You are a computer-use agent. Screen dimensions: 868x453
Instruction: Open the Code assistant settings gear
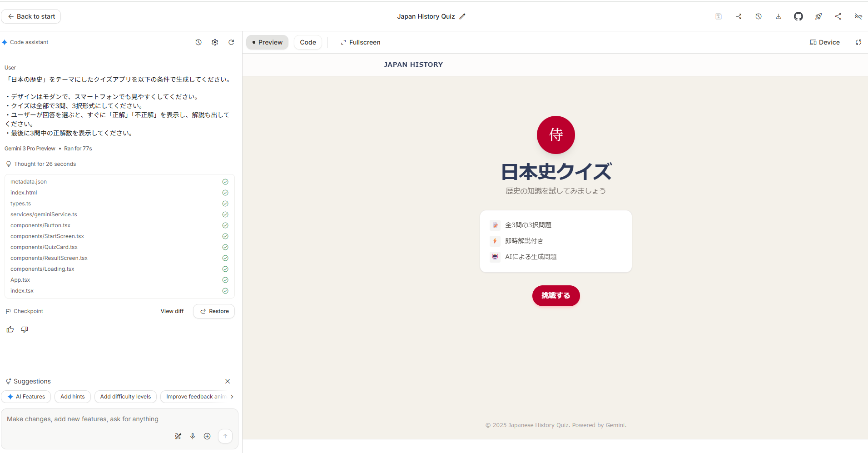coord(214,42)
